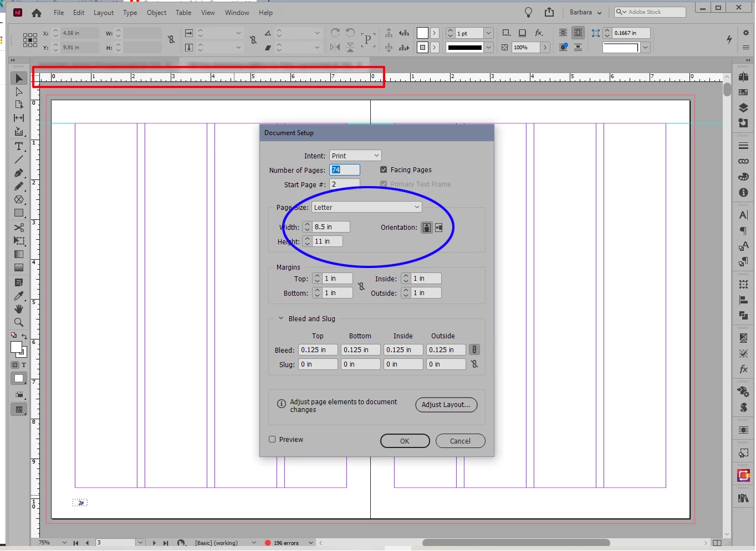This screenshot has height=551, width=756.
Task: Click the fill swatch in control bar
Action: point(422,33)
